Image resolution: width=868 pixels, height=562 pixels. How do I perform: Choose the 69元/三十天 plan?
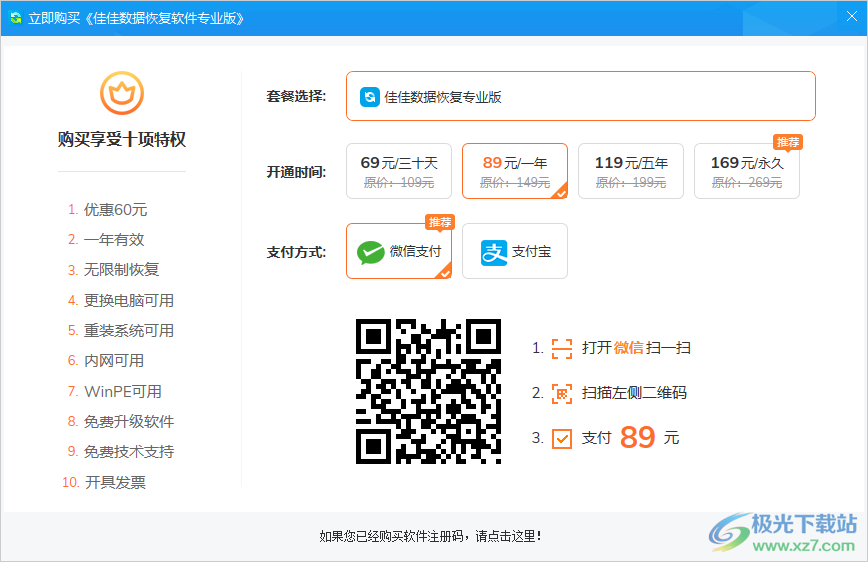399,171
